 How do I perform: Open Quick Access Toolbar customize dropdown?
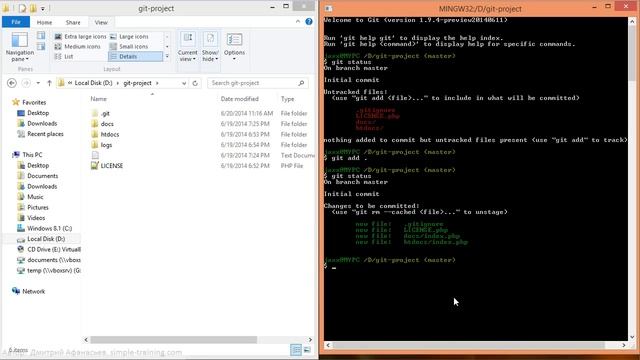[43, 8]
